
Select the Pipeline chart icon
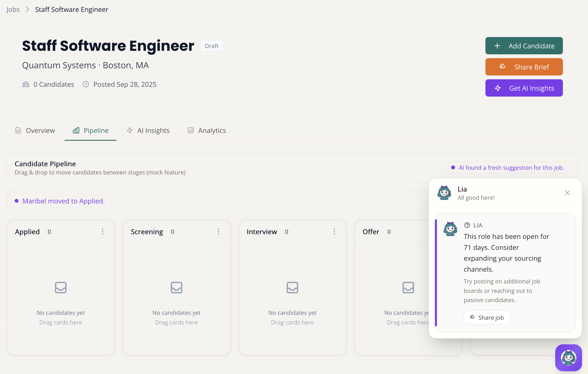76,130
